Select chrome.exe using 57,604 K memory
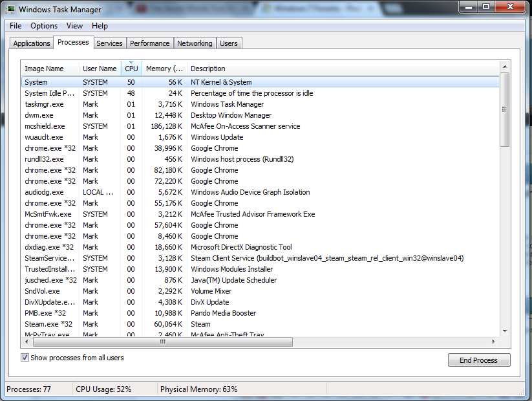The width and height of the screenshot is (532, 401). pyautogui.click(x=261, y=225)
